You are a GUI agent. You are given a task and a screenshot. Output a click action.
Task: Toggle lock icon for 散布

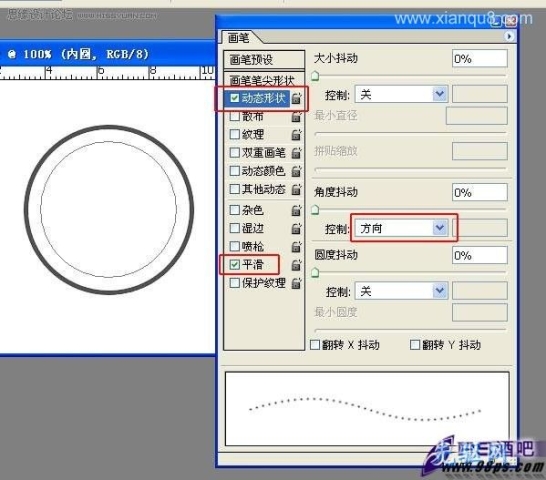pyautogui.click(x=296, y=116)
